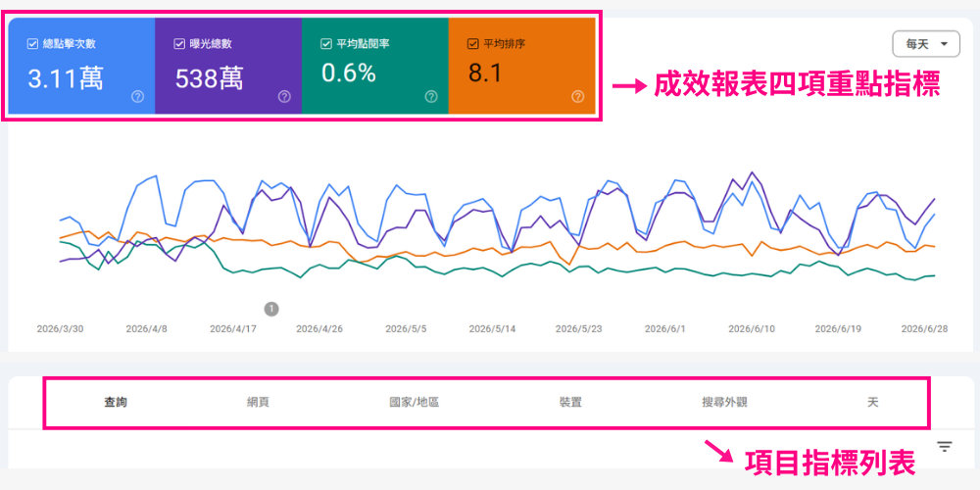The image size is (980, 490).
Task: Switch to the 天 tab
Action: (873, 403)
